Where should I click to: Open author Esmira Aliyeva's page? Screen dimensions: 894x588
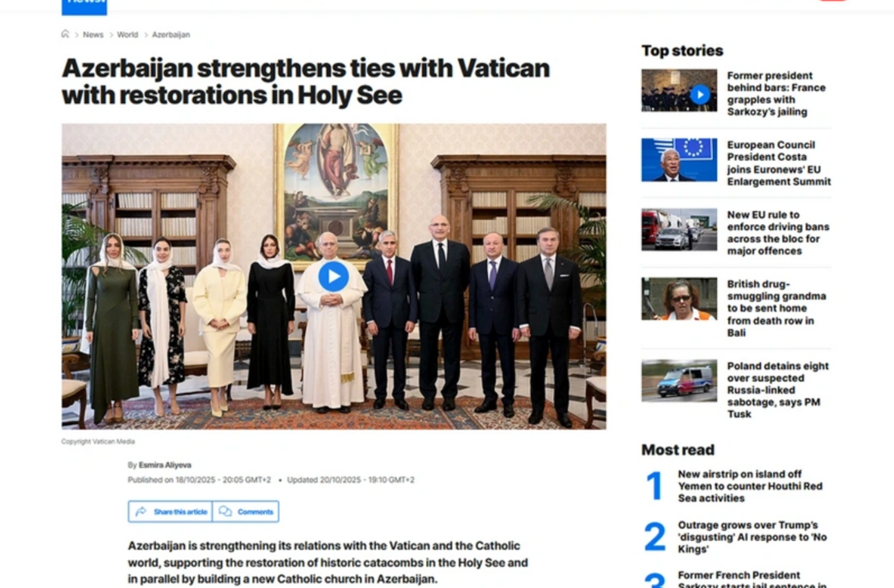pos(165,465)
